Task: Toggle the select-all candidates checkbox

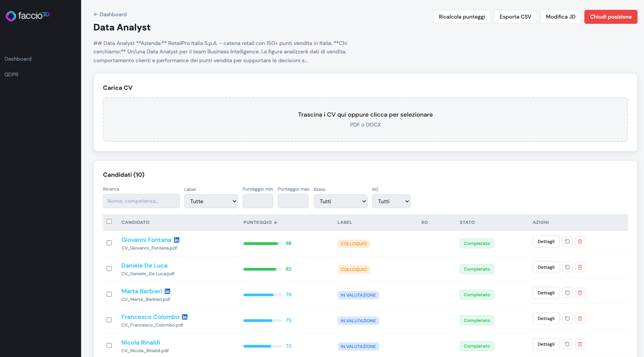Action: (x=109, y=222)
